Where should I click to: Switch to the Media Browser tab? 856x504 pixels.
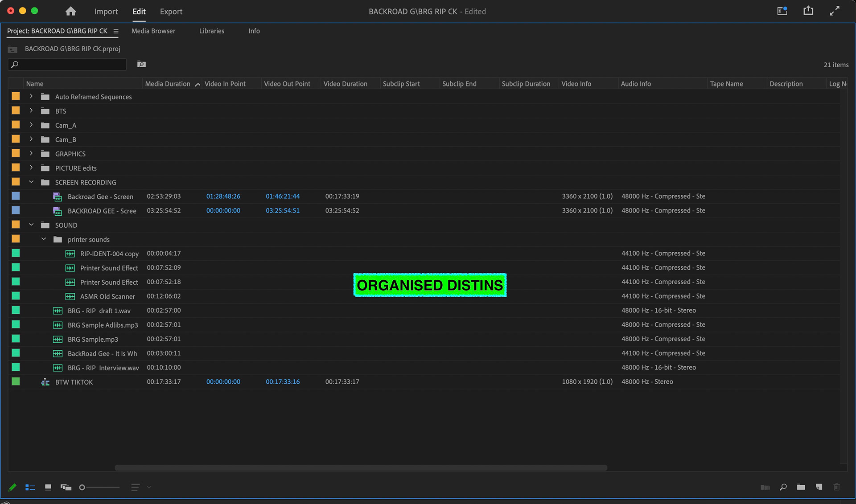[x=153, y=31]
